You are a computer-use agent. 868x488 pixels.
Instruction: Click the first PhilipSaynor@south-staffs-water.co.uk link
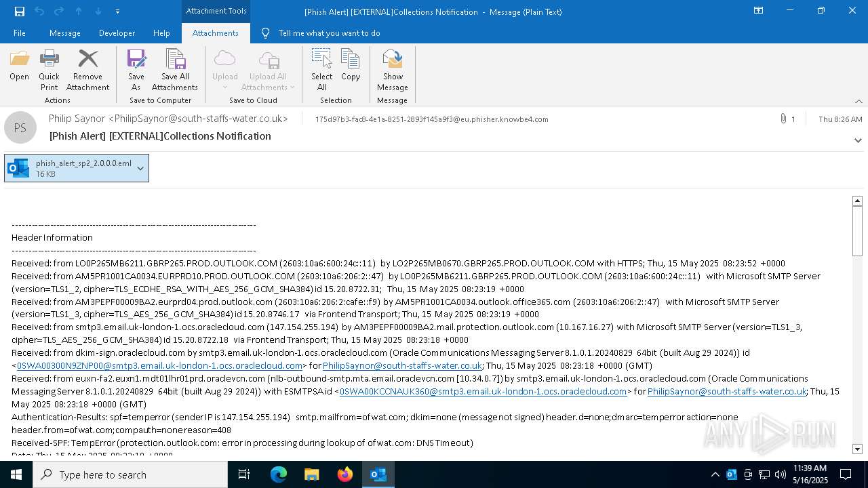(402, 365)
